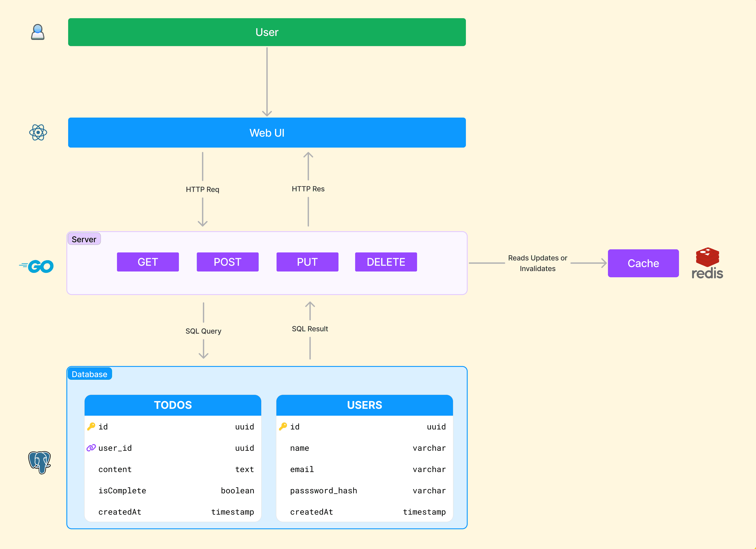Click the PUT method box
Image resolution: width=756 pixels, height=549 pixels.
307,262
